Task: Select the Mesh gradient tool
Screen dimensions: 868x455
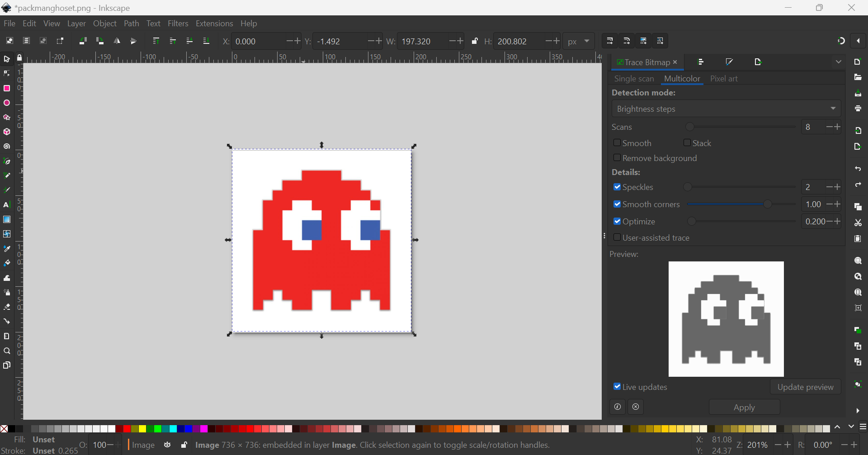Action: coord(7,234)
